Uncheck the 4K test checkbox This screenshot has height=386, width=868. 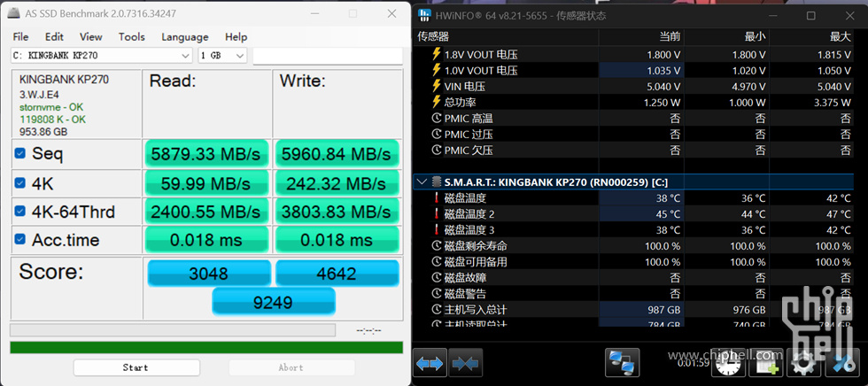coord(19,183)
